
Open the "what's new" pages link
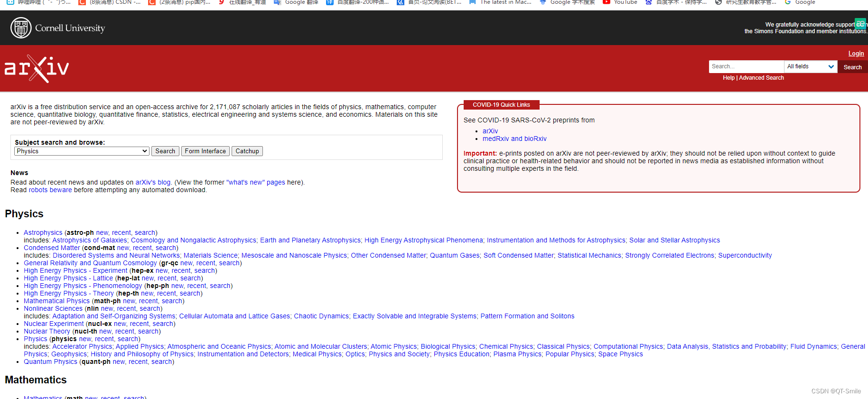click(256, 182)
